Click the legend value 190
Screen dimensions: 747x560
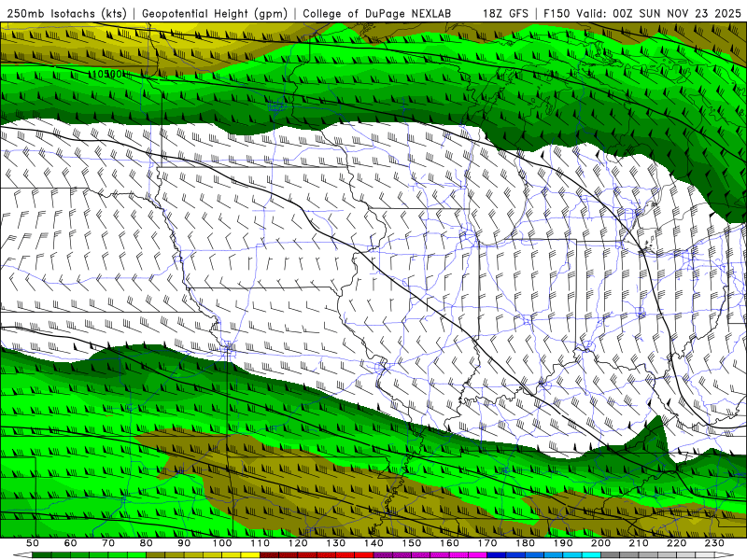563,543
